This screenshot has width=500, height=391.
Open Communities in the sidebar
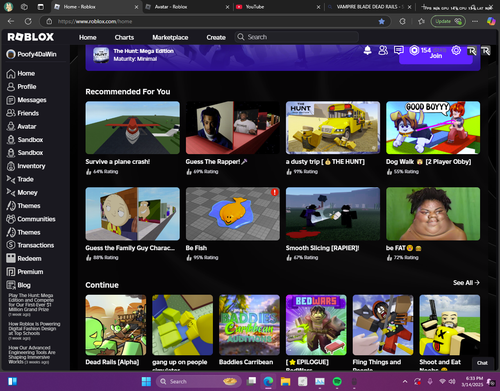(31, 219)
